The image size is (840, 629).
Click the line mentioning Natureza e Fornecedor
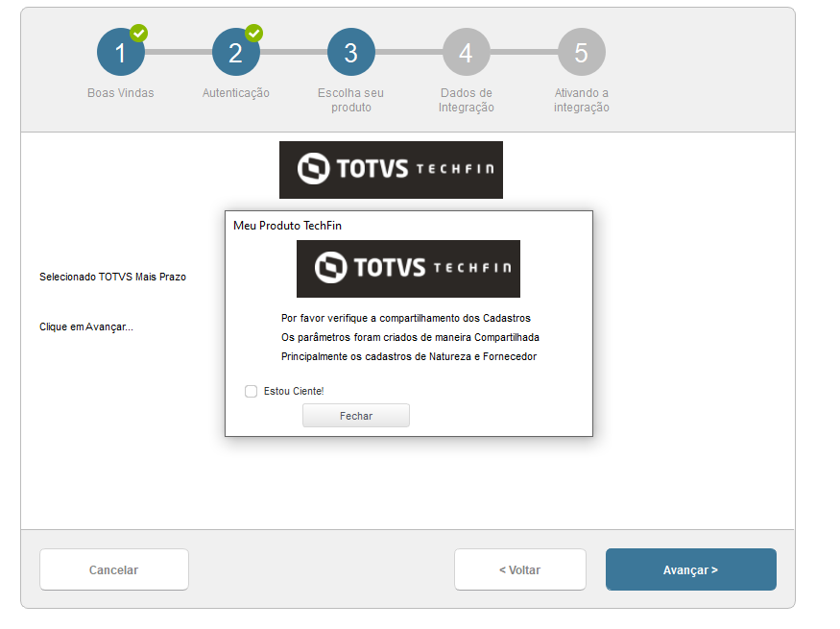point(409,357)
